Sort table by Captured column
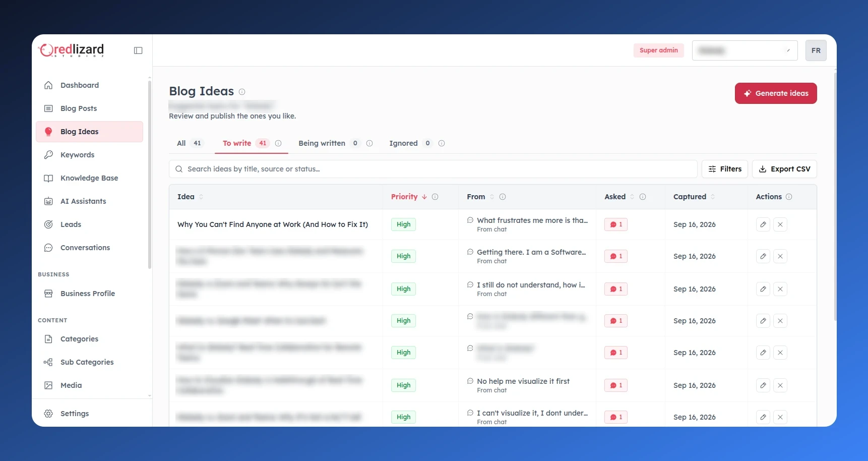This screenshot has height=461, width=868. pyautogui.click(x=694, y=197)
